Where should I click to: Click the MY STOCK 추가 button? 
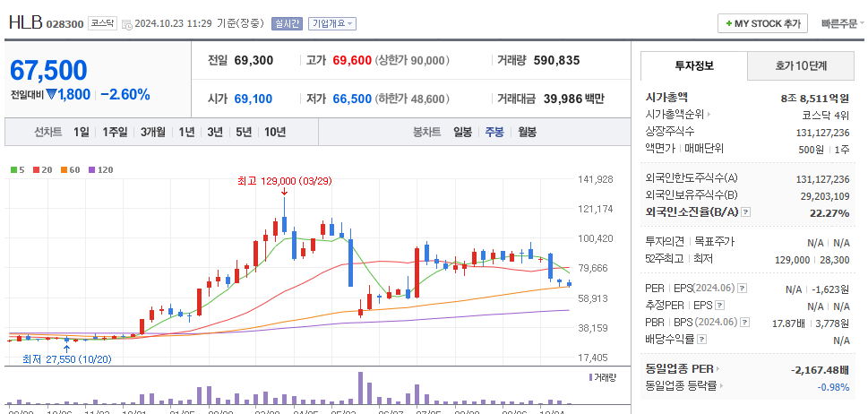(762, 24)
